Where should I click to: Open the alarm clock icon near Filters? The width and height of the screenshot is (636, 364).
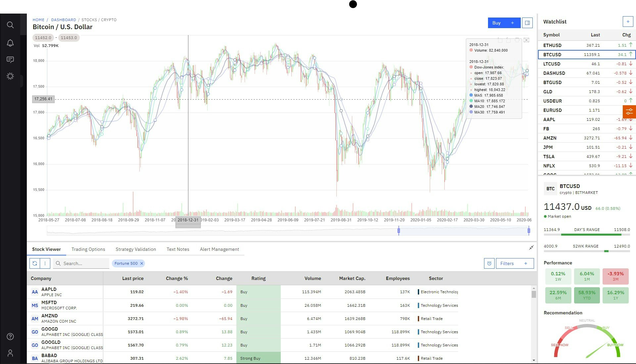(x=489, y=263)
